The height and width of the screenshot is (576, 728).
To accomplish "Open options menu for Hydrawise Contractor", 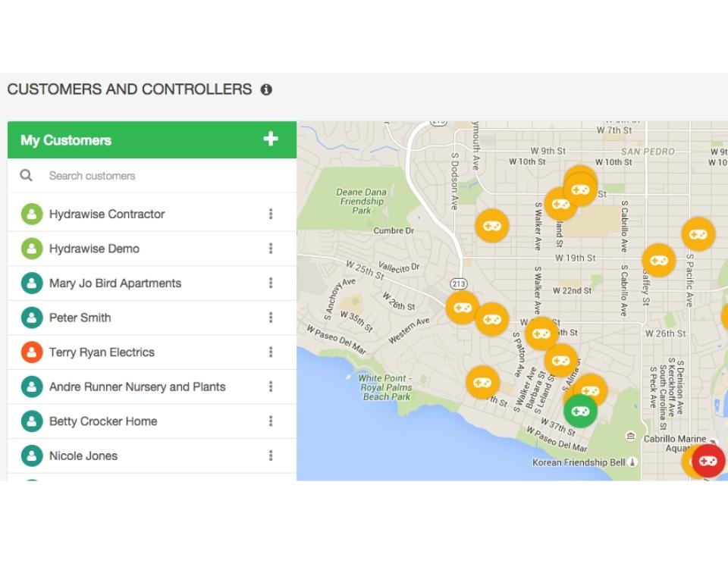I will point(271,214).
